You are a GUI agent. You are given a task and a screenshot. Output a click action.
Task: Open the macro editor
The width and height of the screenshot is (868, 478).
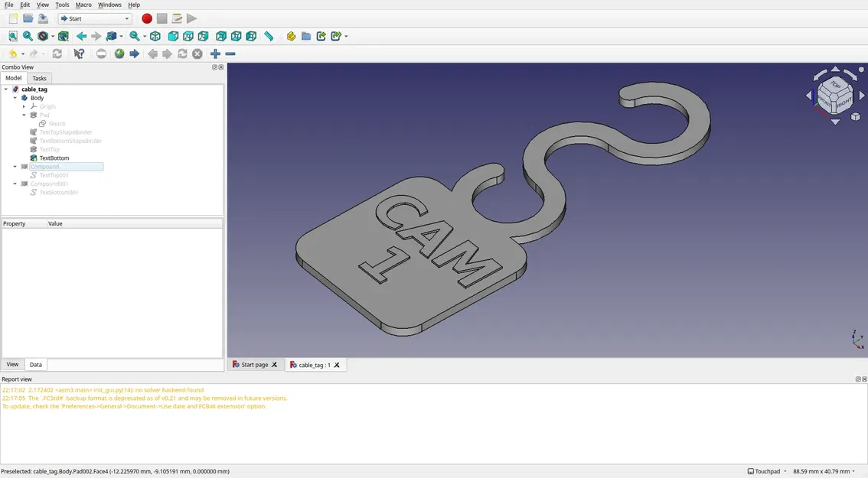click(x=176, y=18)
